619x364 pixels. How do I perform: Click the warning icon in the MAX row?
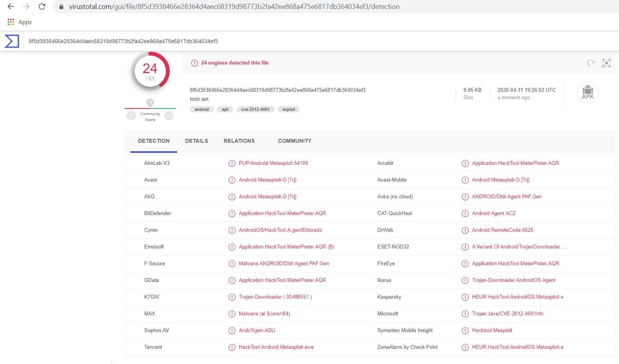[x=232, y=314]
